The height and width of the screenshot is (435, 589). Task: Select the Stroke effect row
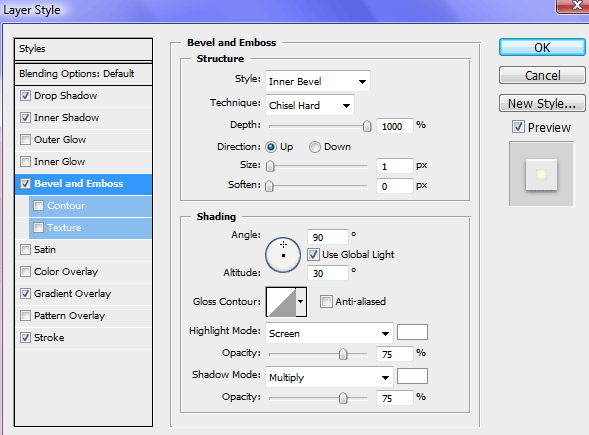click(x=83, y=337)
